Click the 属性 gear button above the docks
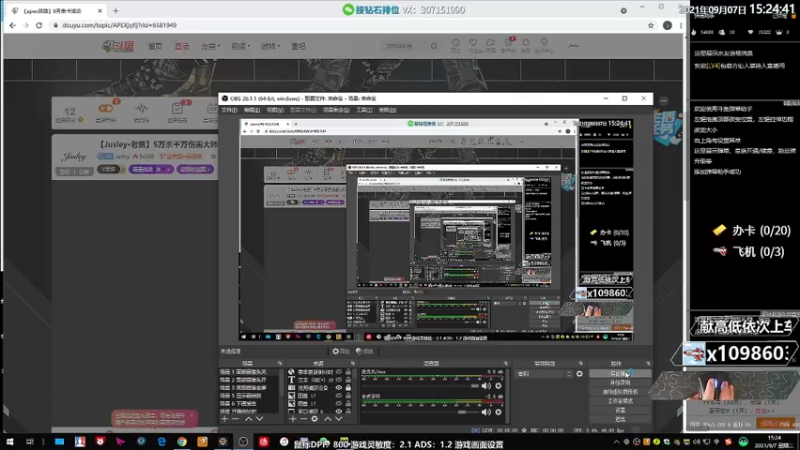 [340, 351]
